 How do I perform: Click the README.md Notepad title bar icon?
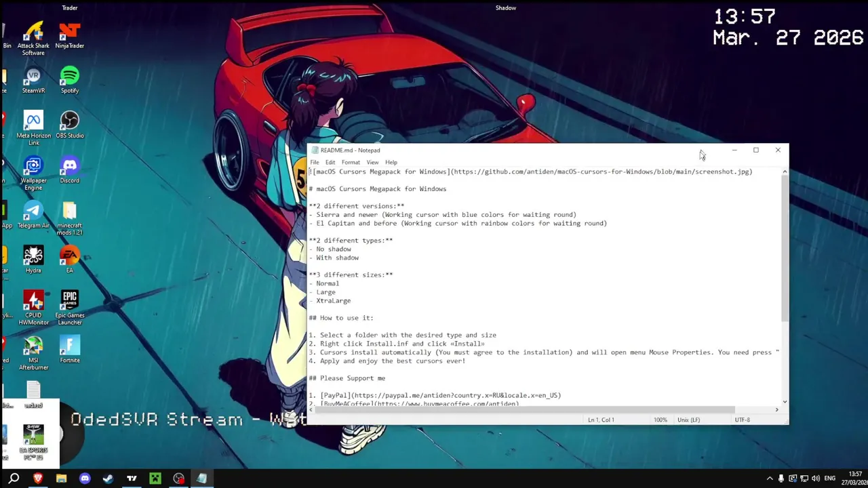pyautogui.click(x=314, y=150)
